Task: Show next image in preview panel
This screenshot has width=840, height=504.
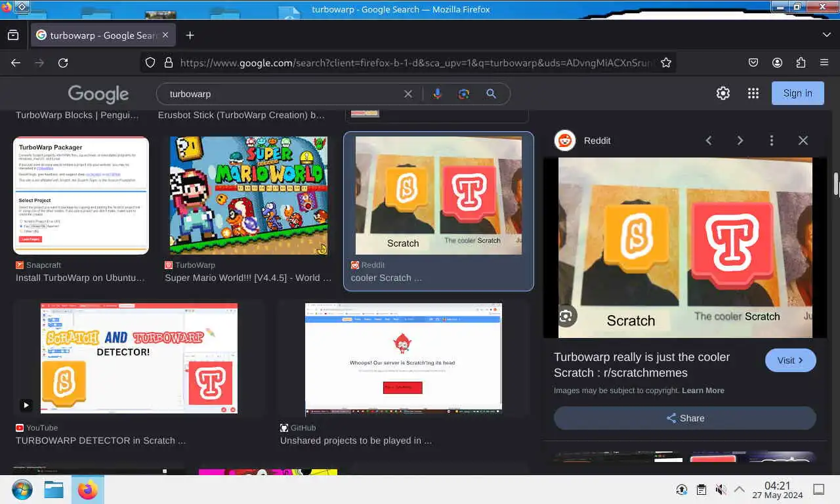Action: point(740,140)
